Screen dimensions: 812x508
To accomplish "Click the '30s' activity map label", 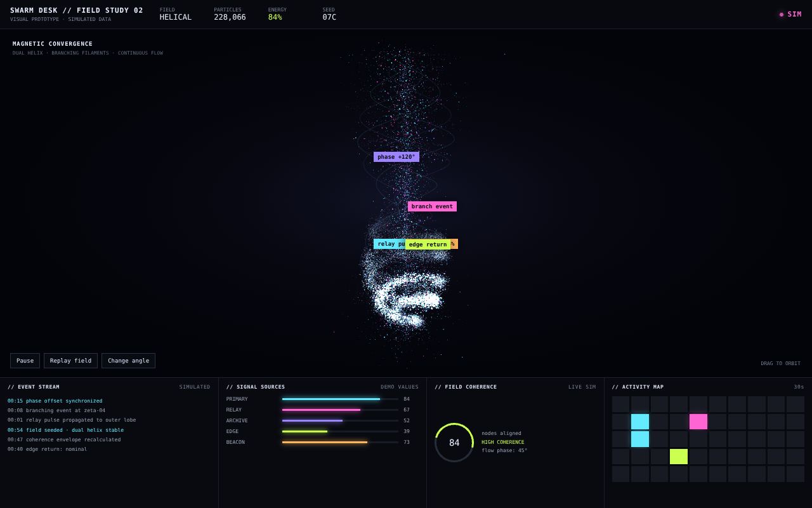I will 799,387.
